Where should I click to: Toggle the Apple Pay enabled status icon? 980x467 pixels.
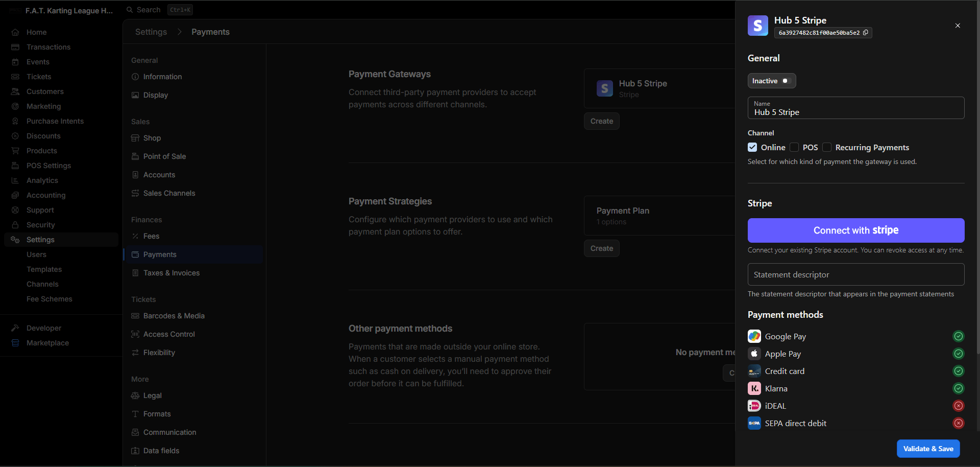(959, 354)
